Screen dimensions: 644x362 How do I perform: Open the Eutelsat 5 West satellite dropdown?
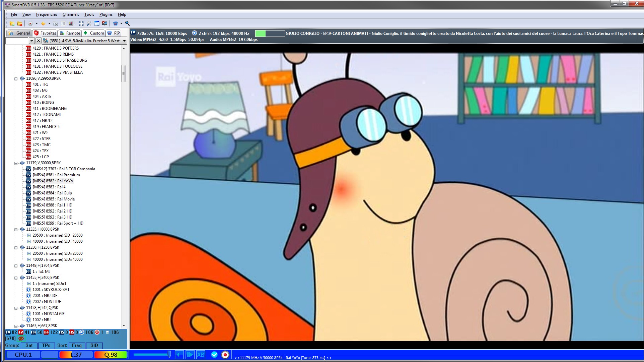pos(124,41)
